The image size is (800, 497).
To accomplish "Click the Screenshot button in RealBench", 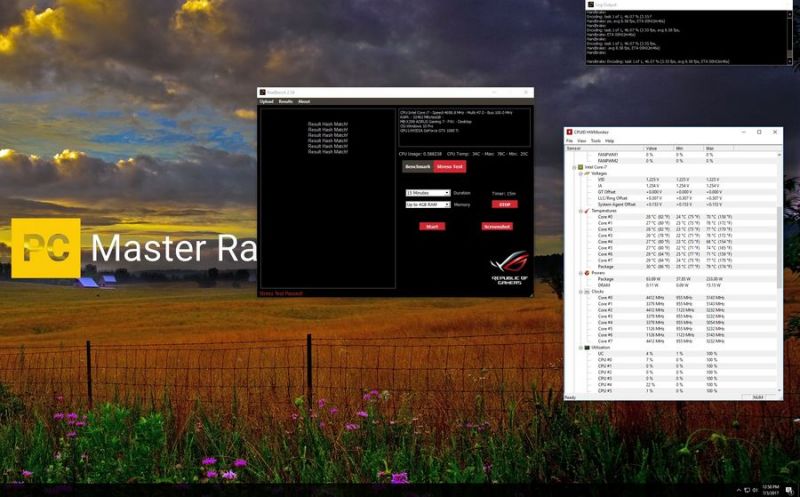I will [x=497, y=227].
